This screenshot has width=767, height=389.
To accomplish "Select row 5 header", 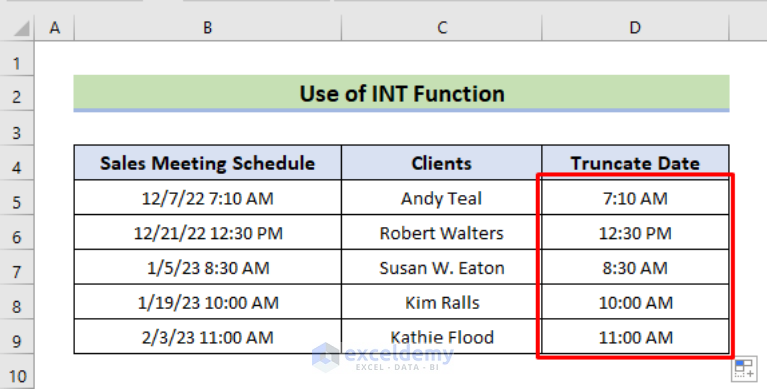I will coord(17,202).
